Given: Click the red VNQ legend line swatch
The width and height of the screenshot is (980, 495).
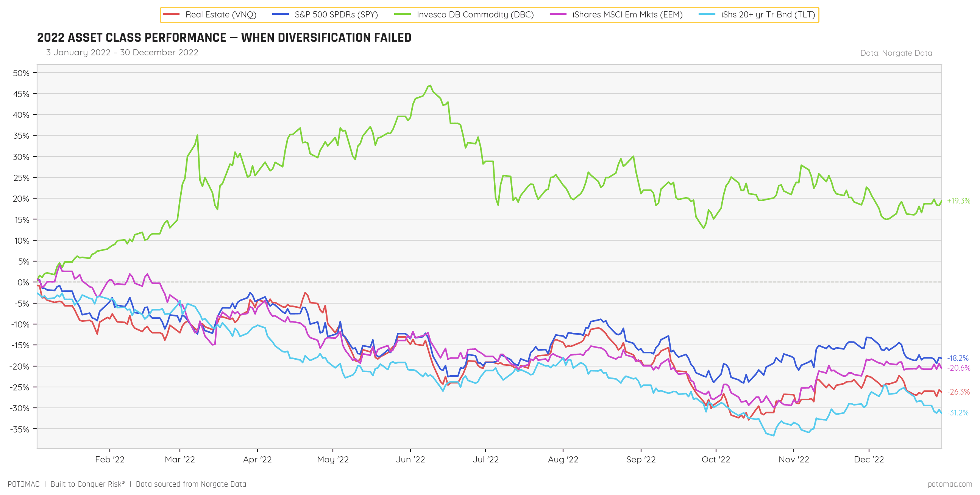Looking at the screenshot, I should pos(171,15).
